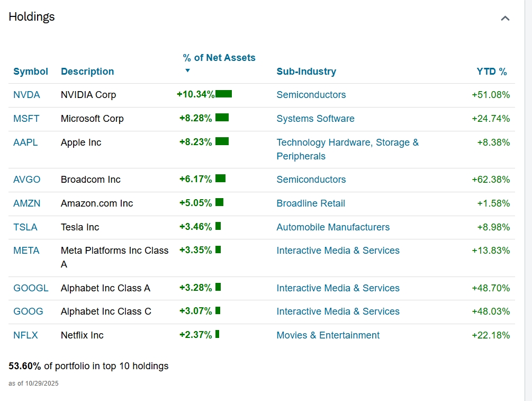Open the GOOGL symbol link
The height and width of the screenshot is (401, 532).
[x=31, y=288]
